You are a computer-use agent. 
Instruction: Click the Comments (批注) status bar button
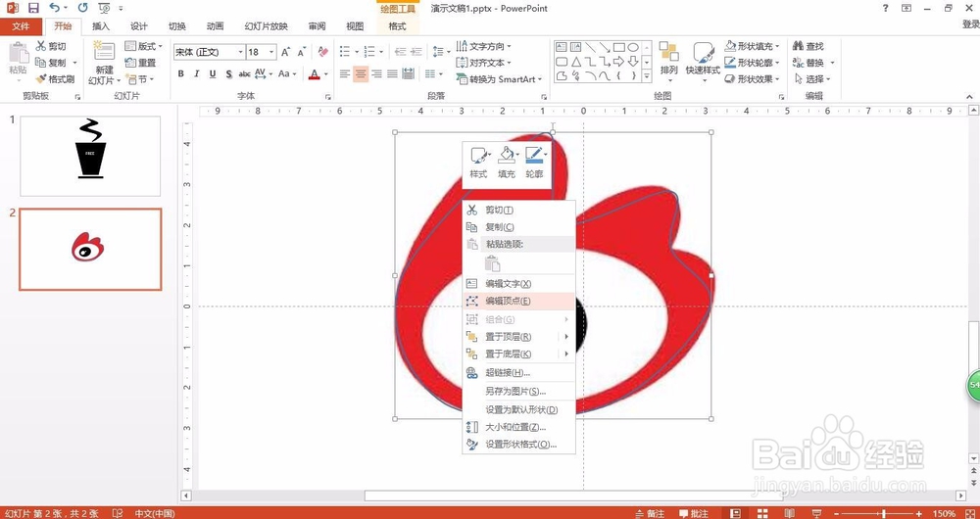695,513
